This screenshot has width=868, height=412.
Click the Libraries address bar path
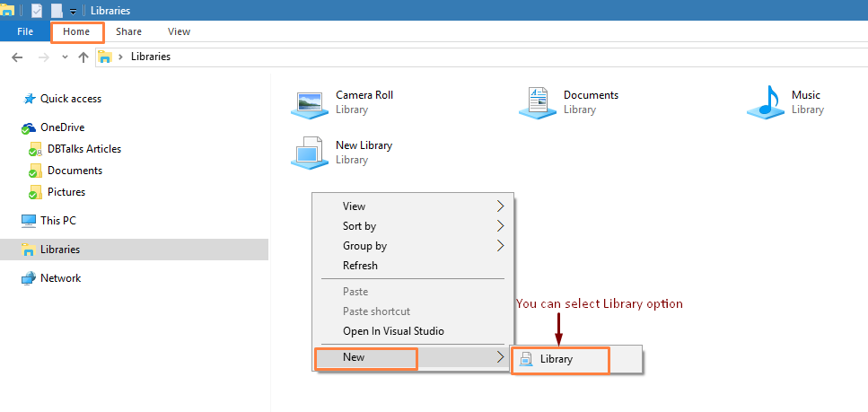coord(151,57)
